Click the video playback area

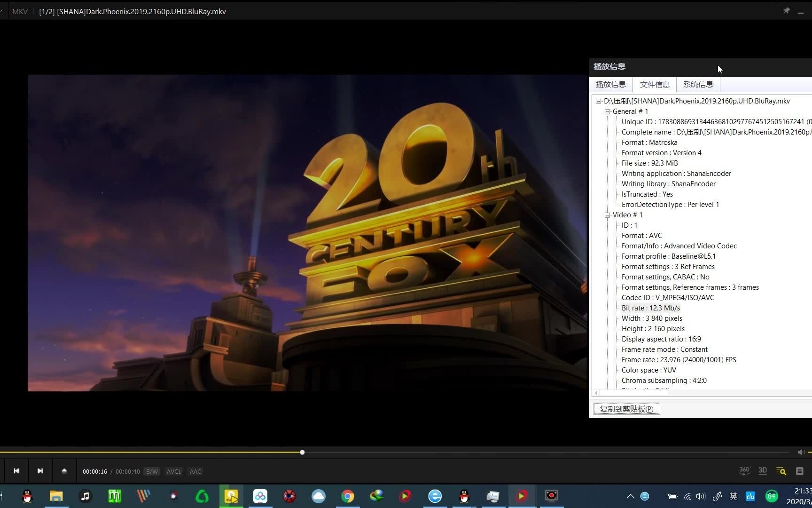(x=308, y=233)
